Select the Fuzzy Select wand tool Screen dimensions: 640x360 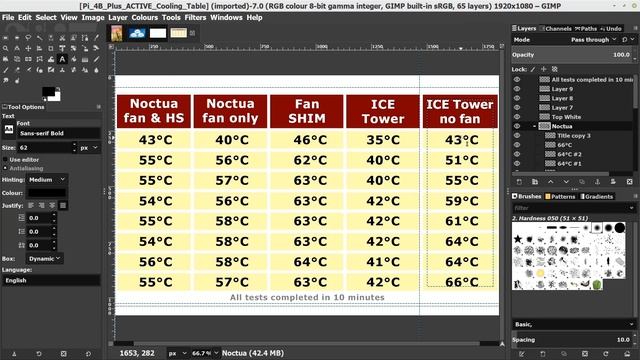click(x=40, y=38)
